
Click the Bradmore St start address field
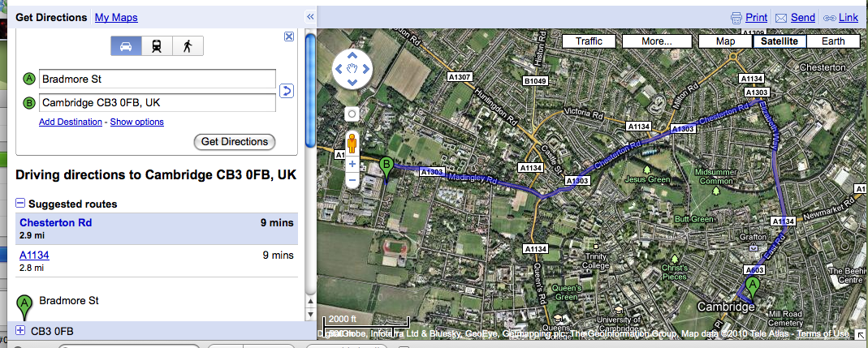(158, 79)
